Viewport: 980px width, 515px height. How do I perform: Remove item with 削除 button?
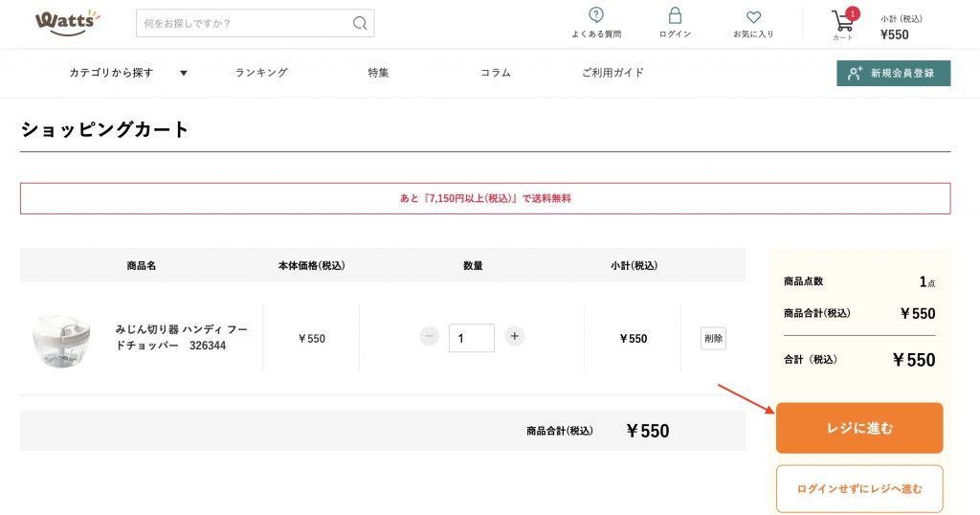pyautogui.click(x=713, y=338)
